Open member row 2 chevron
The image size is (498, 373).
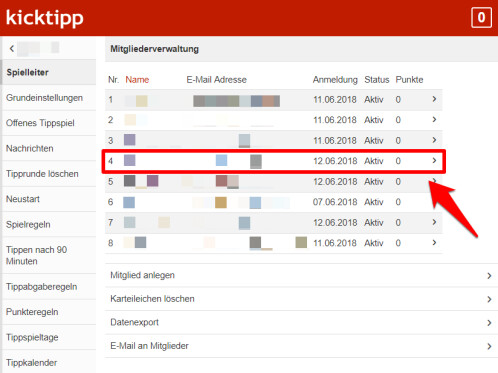[434, 119]
